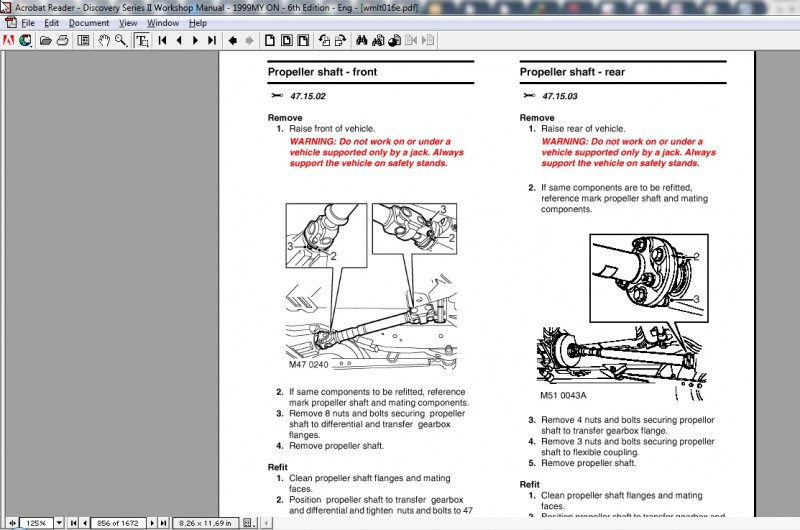Click the Go to Previous View arrow
The height and width of the screenshot is (530, 800).
(232, 41)
